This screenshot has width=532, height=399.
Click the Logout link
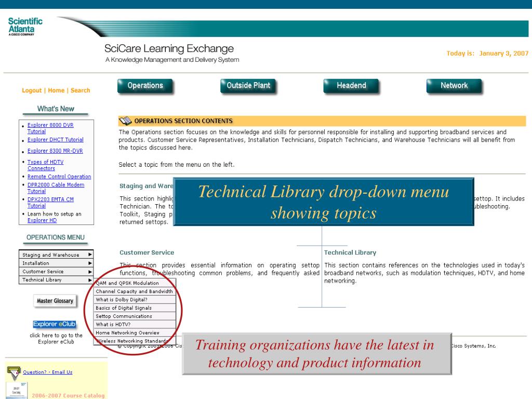pyautogui.click(x=32, y=90)
